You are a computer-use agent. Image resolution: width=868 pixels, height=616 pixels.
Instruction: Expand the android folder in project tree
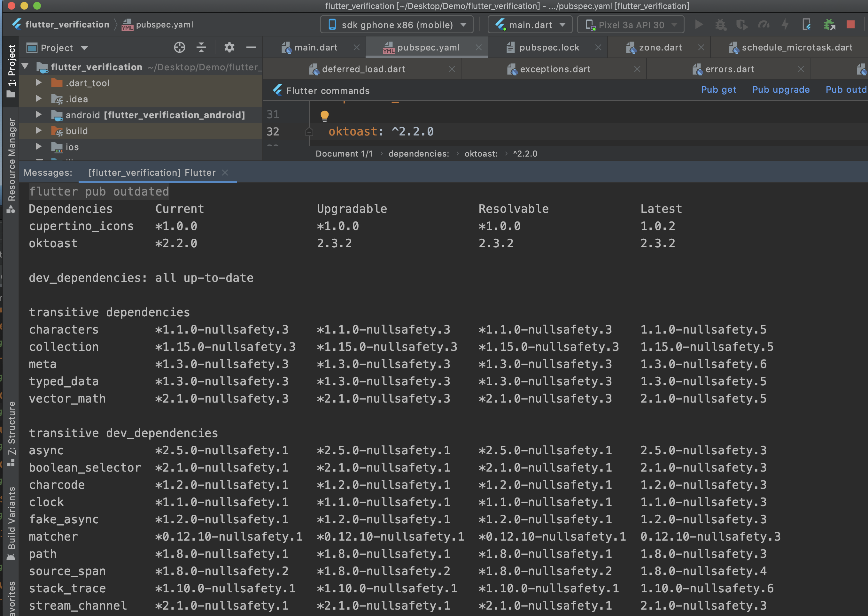[x=38, y=115]
